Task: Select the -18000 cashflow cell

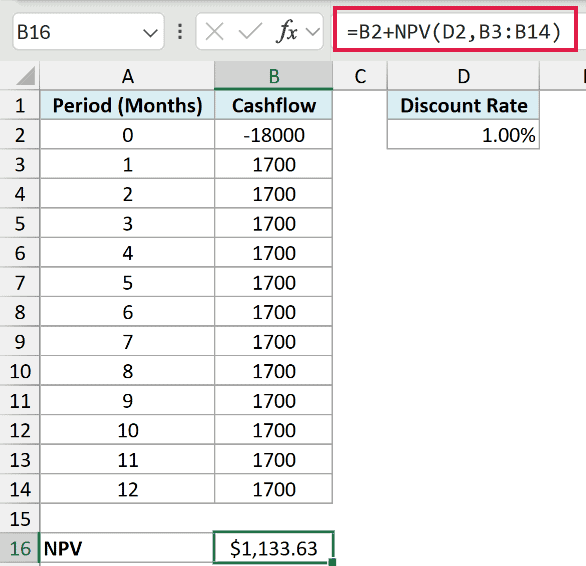Action: [274, 135]
